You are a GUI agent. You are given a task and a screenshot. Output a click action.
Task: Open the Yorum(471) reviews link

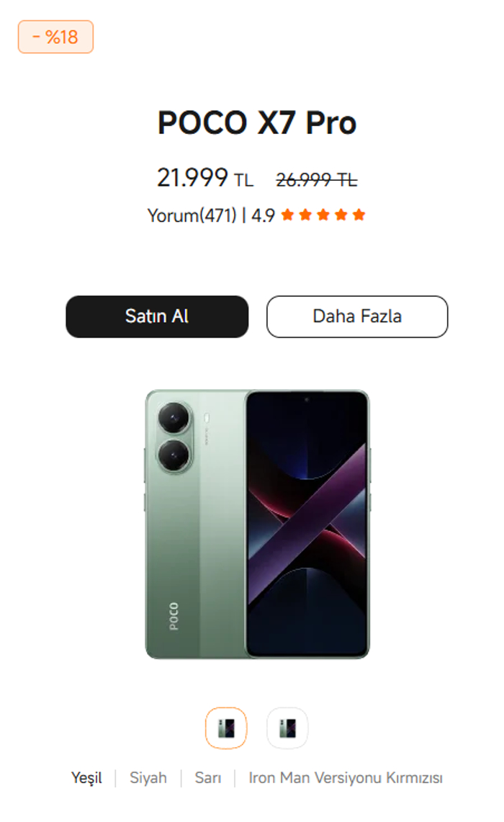point(192,215)
